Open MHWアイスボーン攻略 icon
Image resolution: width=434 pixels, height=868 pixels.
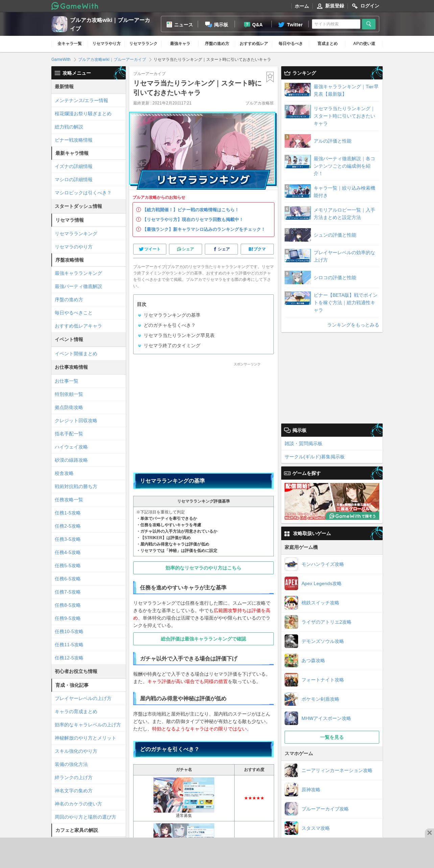click(291, 718)
